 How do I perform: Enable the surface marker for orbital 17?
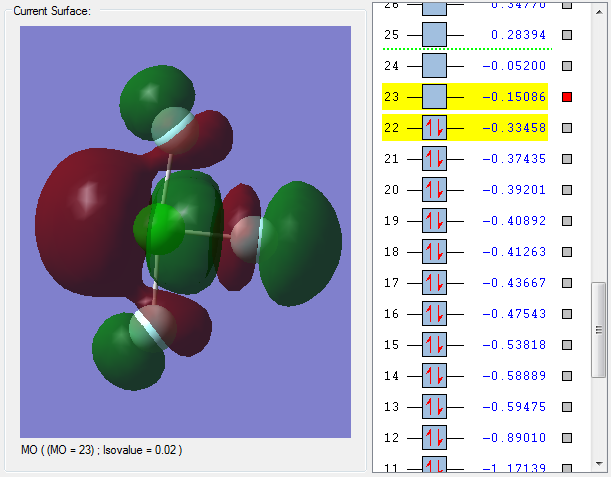[567, 283]
